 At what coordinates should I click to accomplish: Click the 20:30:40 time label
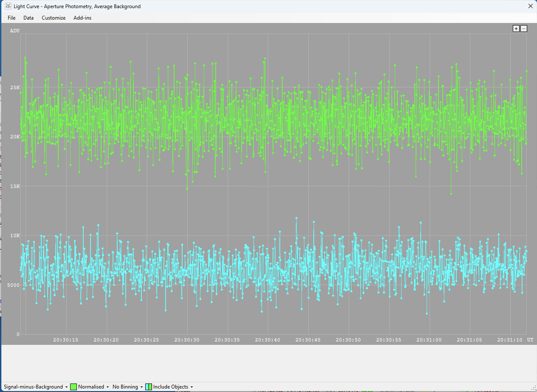click(x=268, y=340)
